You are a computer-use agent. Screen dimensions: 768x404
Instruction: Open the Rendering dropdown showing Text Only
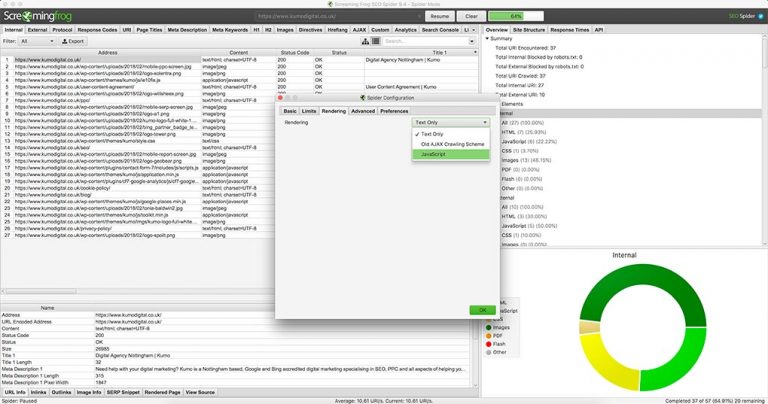click(x=451, y=122)
